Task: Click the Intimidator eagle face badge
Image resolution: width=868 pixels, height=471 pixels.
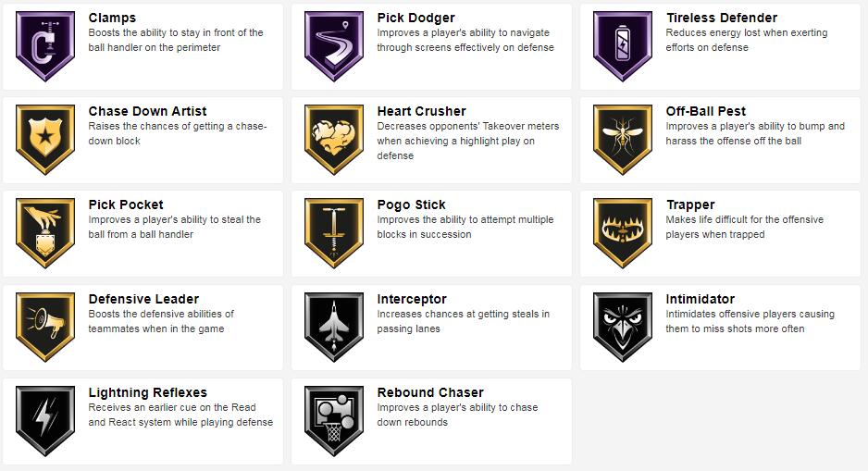Action: click(623, 328)
